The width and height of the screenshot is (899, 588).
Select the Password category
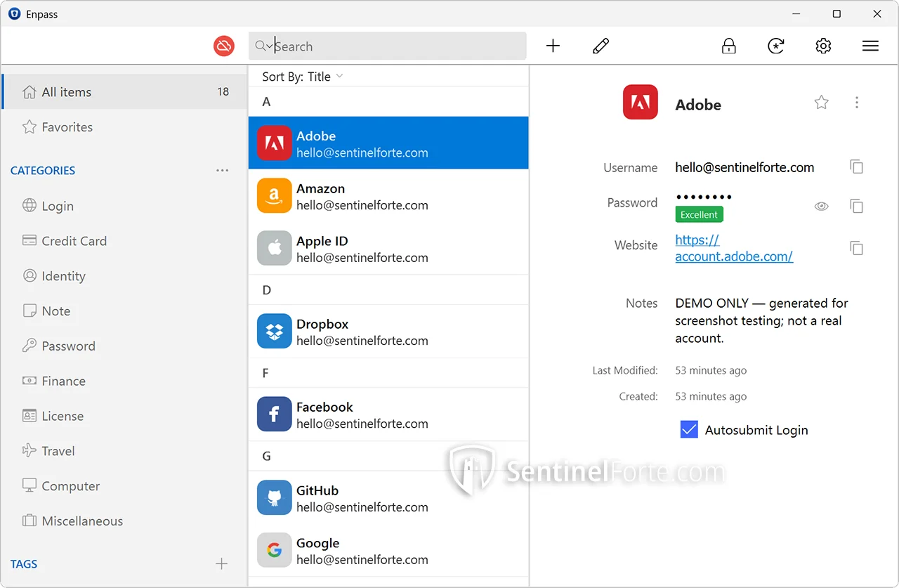[124, 346]
